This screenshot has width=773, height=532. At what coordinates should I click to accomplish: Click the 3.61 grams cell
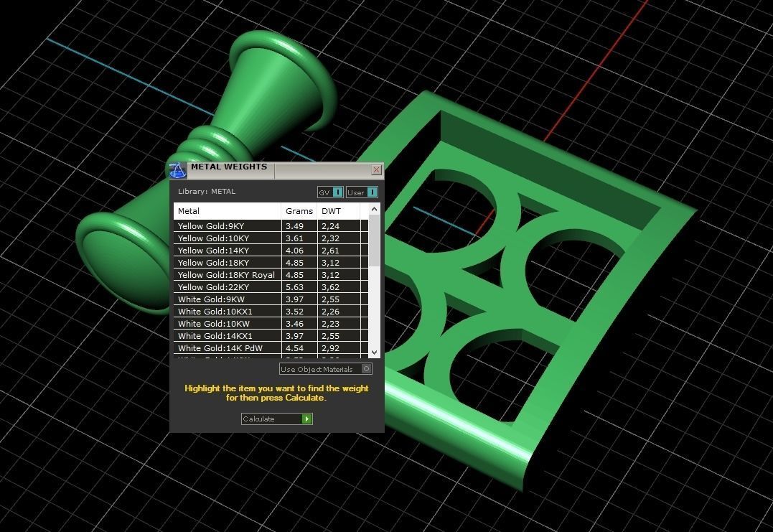pyautogui.click(x=299, y=238)
